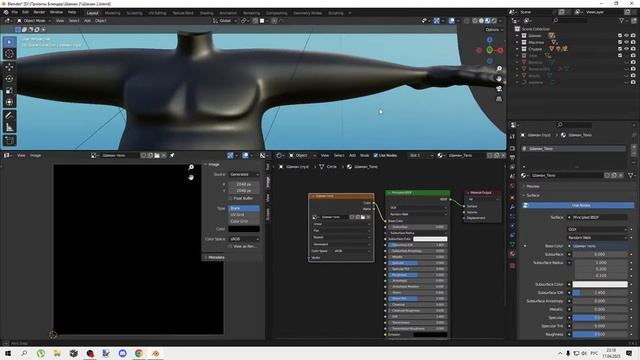Open the File menu

click(15, 12)
